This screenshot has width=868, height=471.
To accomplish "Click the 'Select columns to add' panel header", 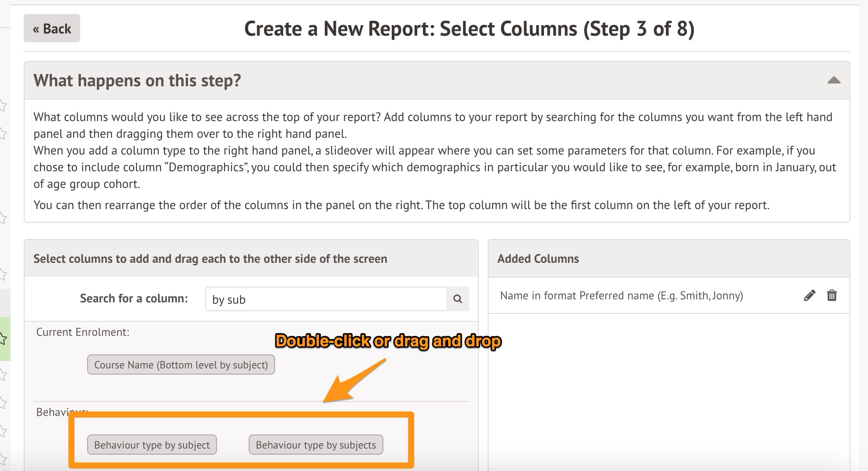I will 210,258.
